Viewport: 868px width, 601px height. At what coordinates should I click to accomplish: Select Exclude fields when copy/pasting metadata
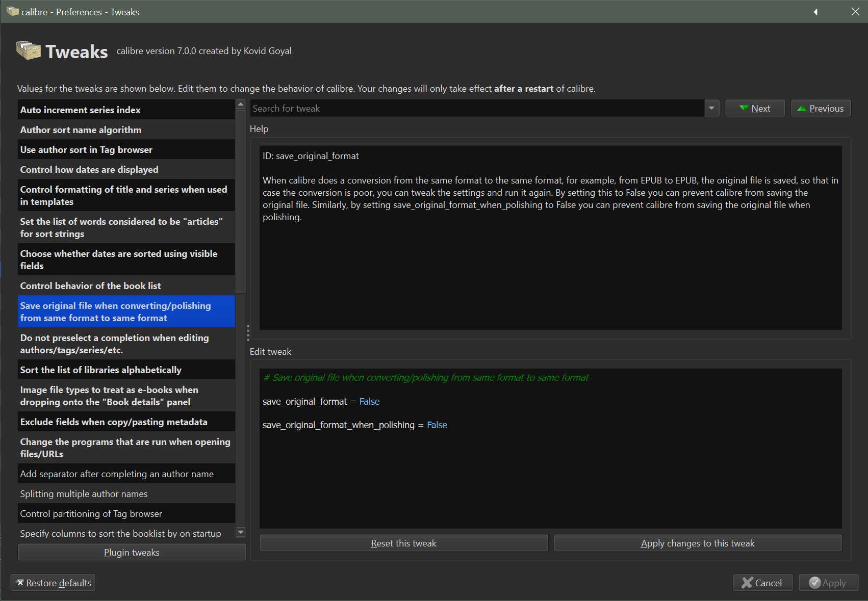click(x=126, y=422)
